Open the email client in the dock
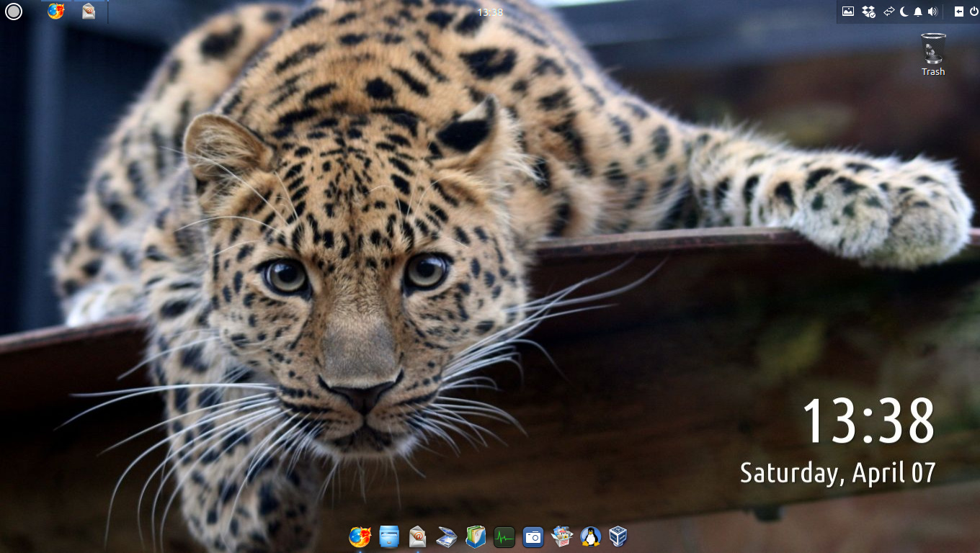This screenshot has height=553, width=980. (x=416, y=536)
